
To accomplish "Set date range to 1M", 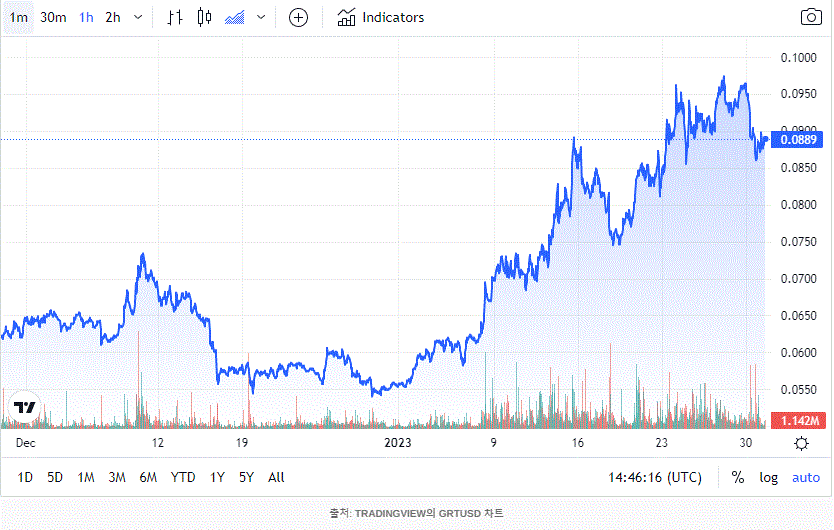I will pos(86,477).
